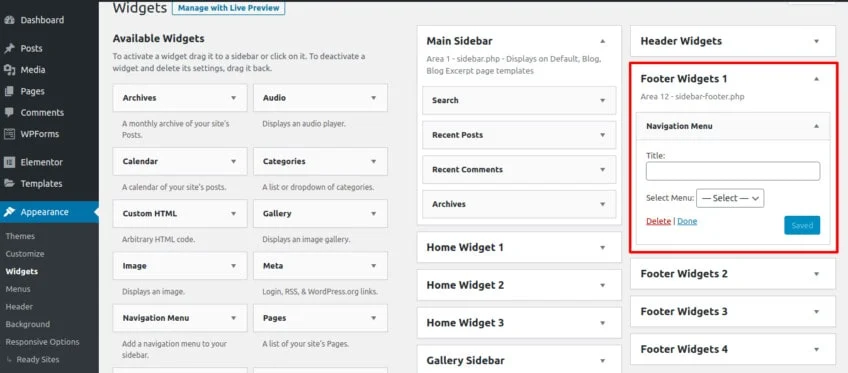The image size is (848, 373).
Task: Collapse the Main Sidebar arrow
Action: (602, 41)
